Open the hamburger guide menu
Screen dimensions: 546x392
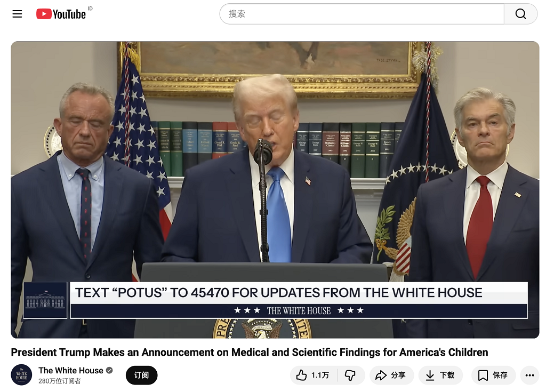(x=17, y=14)
